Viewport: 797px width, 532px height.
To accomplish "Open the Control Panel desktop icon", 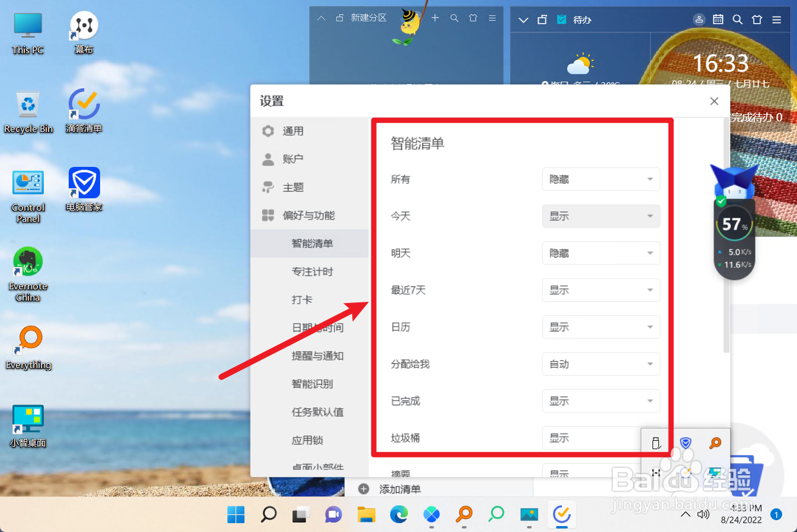I will pyautogui.click(x=28, y=196).
